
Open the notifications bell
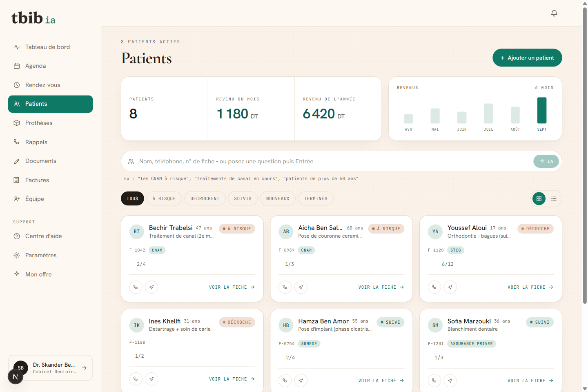coord(554,13)
